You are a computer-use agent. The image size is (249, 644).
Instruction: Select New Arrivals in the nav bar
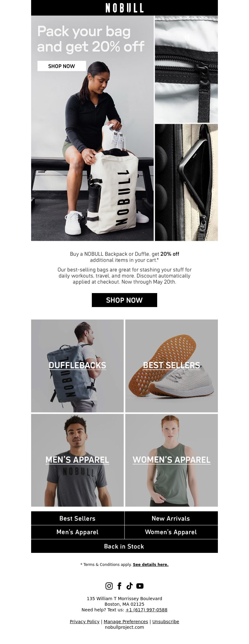171,518
